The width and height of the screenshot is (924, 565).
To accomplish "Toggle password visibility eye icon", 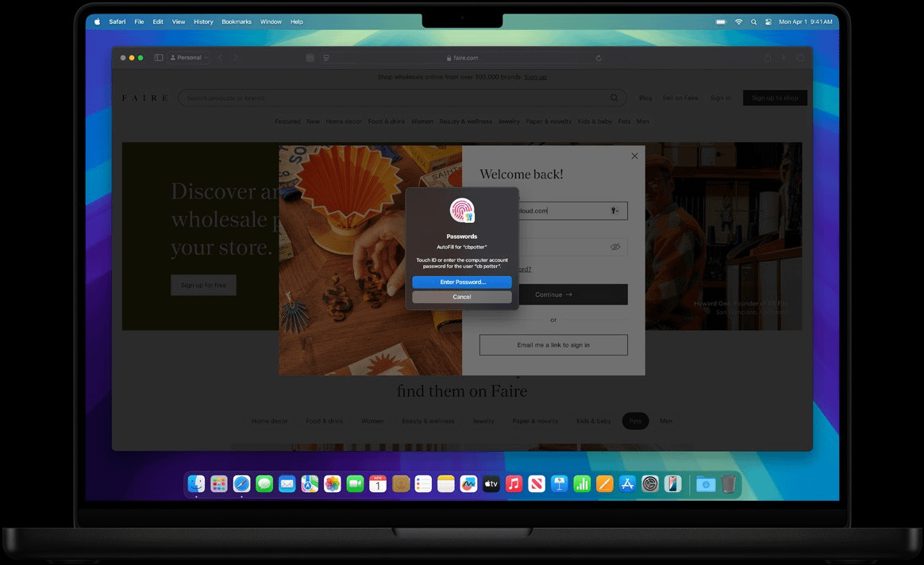I will tap(614, 247).
